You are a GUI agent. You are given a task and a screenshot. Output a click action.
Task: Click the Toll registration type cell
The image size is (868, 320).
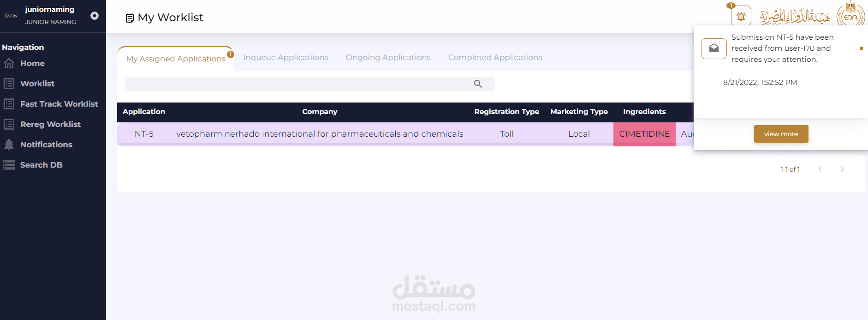pos(506,134)
